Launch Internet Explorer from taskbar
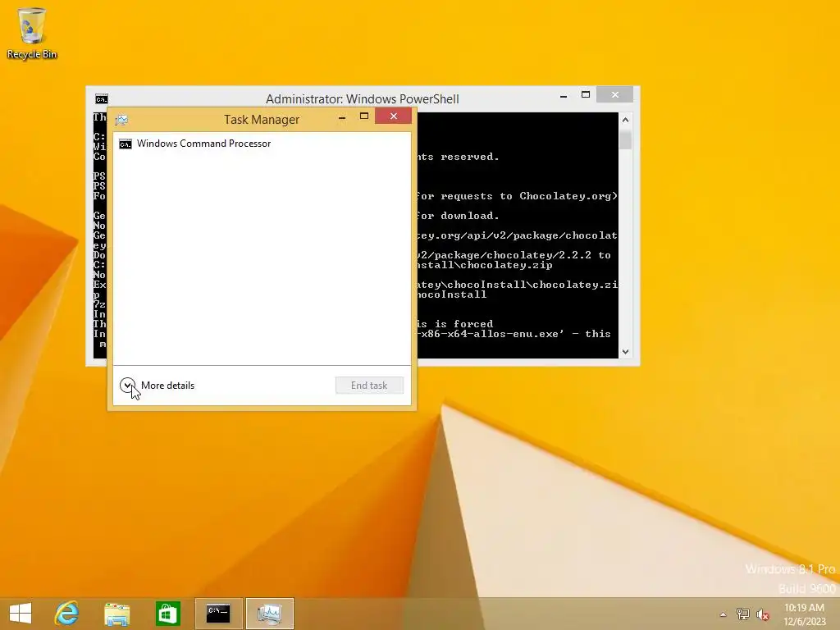 67,614
